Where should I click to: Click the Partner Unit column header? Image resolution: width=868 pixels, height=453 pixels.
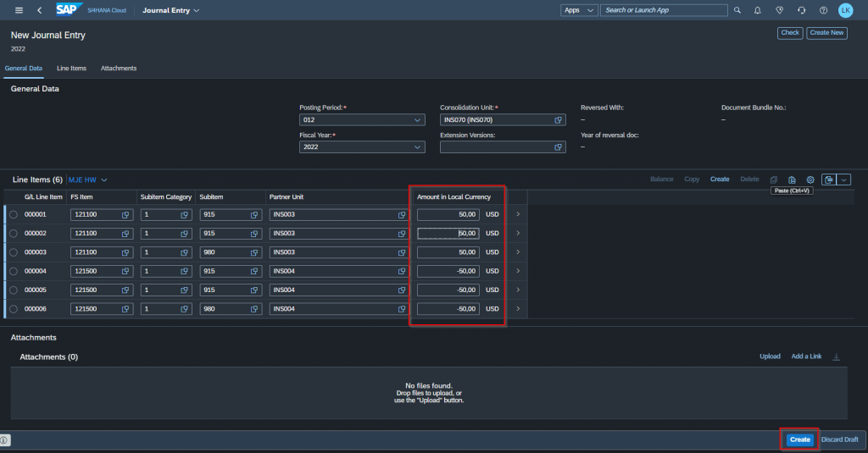287,197
